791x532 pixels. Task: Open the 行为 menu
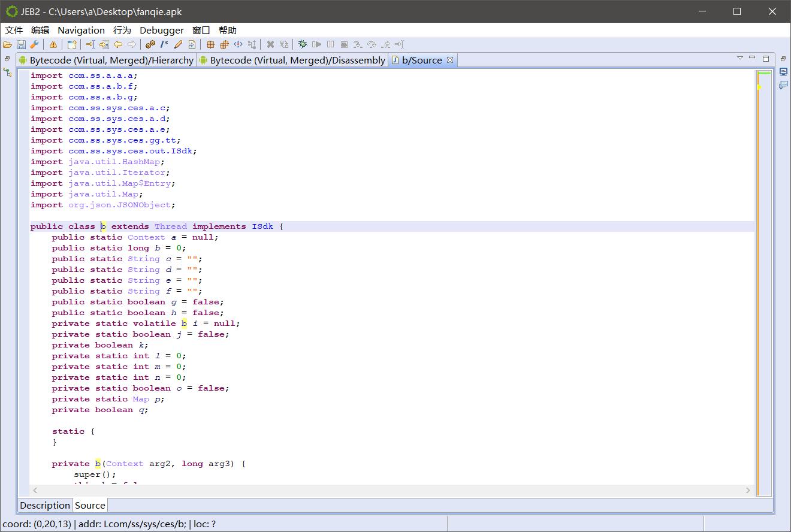122,30
